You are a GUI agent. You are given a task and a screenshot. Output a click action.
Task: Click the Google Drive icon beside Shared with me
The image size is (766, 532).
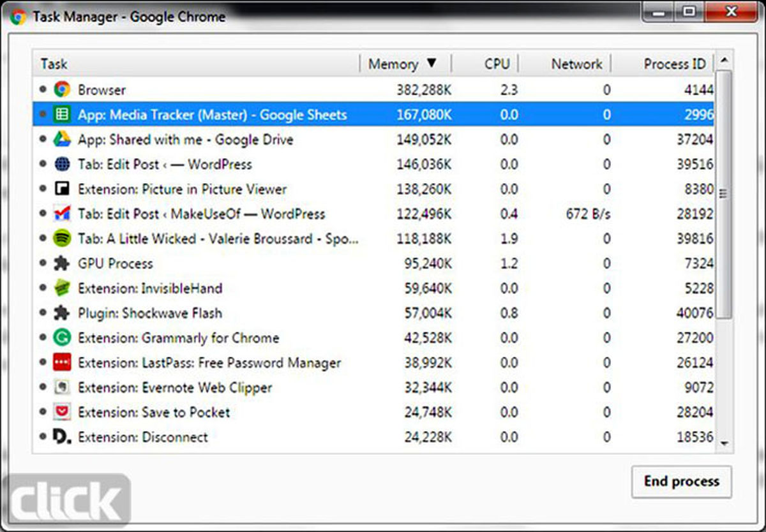[62, 140]
